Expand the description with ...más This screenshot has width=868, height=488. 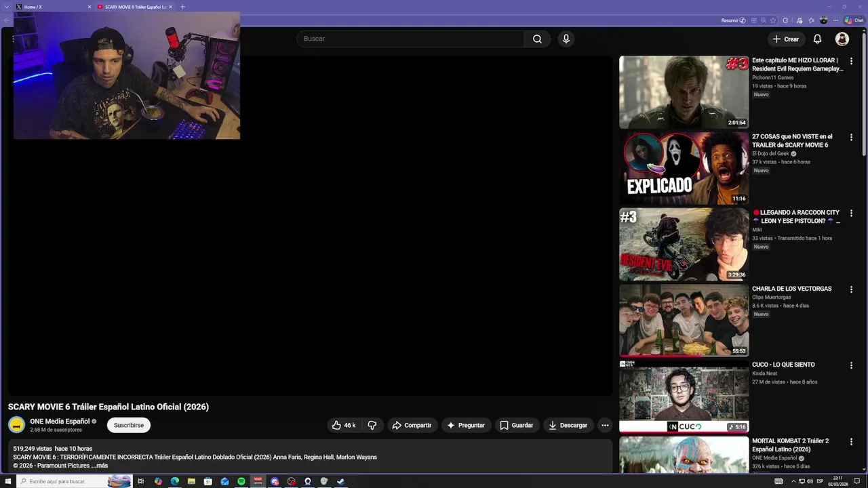click(x=99, y=466)
